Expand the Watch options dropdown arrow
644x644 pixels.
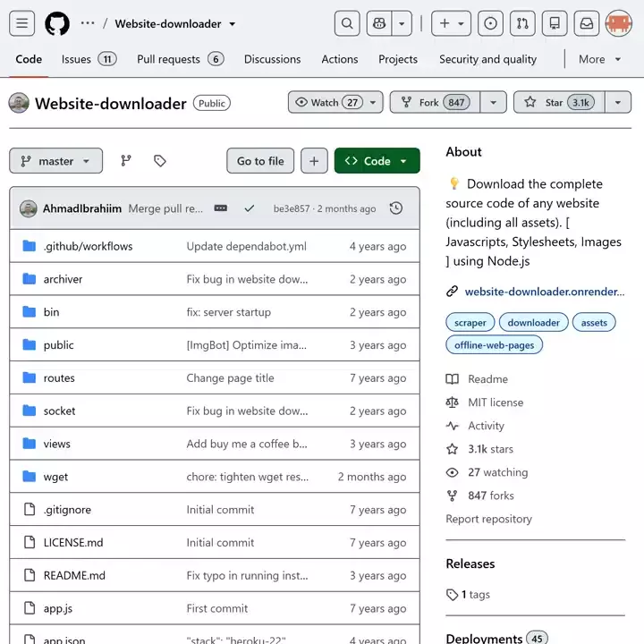[x=373, y=102]
